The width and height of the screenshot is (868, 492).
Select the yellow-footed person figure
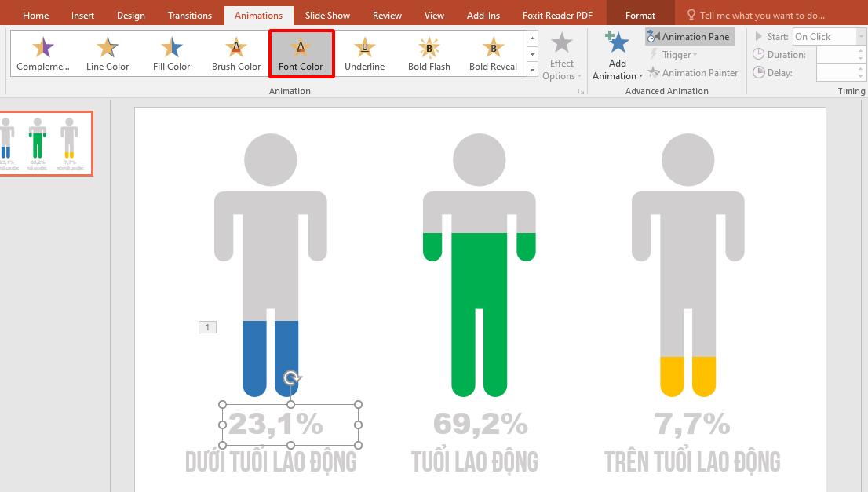point(688,265)
